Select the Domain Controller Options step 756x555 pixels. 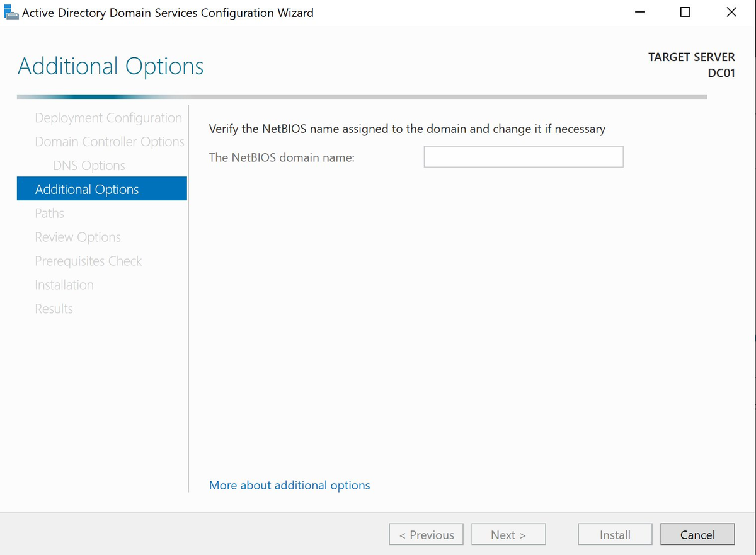pyautogui.click(x=109, y=141)
